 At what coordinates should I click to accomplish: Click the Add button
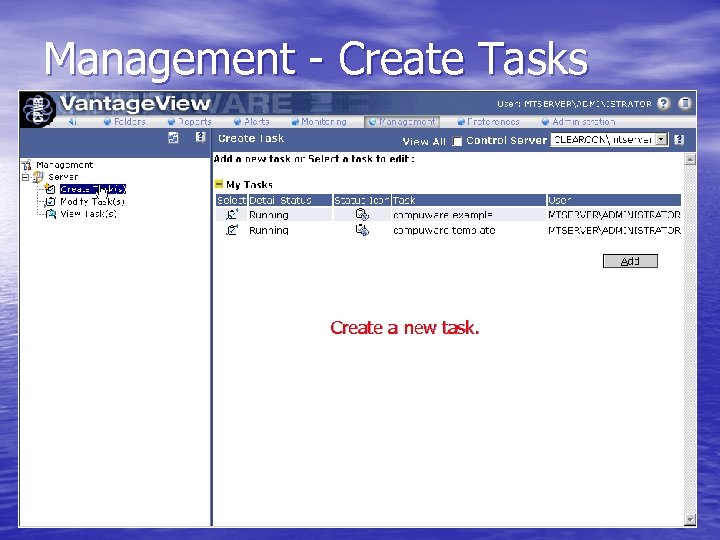[630, 261]
